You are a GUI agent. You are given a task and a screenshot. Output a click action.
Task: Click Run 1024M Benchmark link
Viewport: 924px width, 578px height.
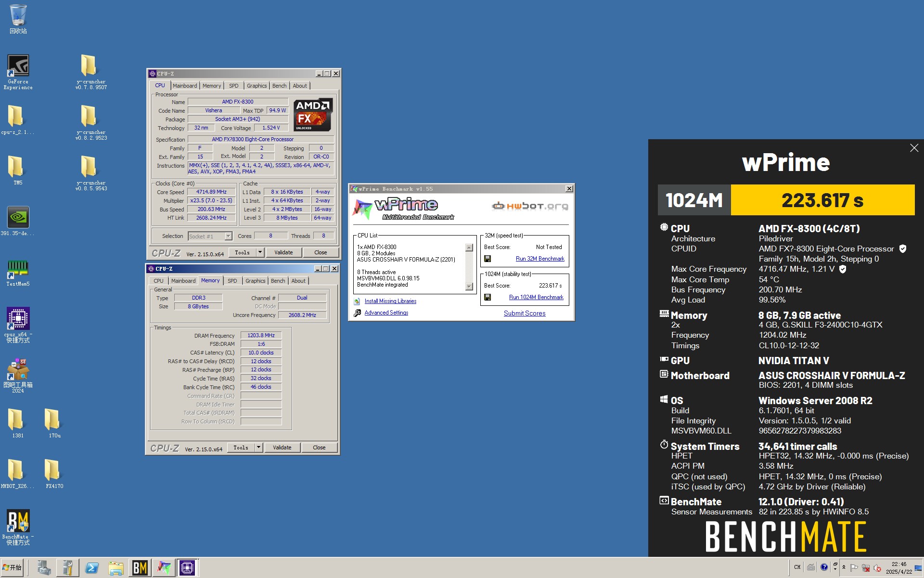(536, 297)
